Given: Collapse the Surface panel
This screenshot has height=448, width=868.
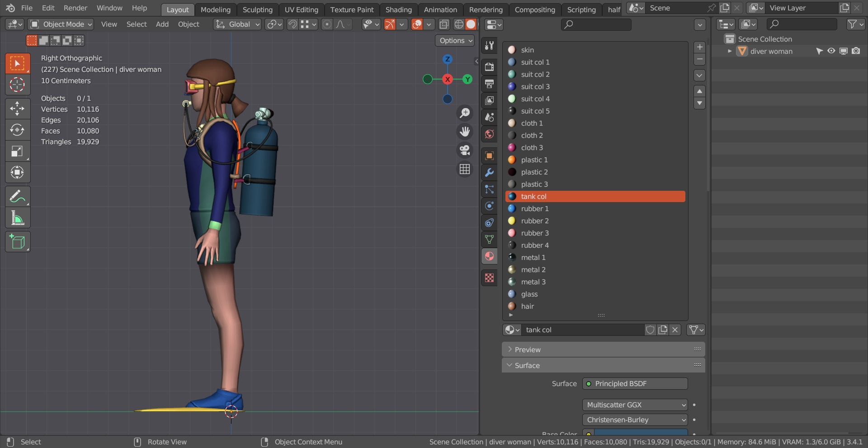Looking at the screenshot, I should [x=604, y=365].
